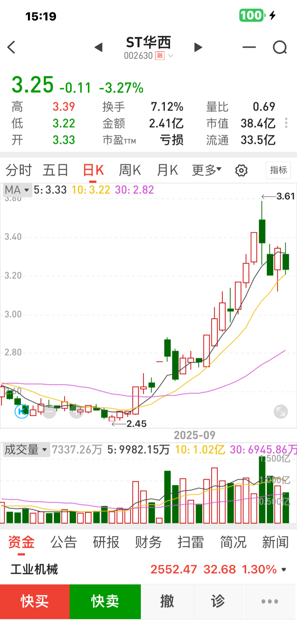Tap the chart zoom-out minus circle
This screenshot has height=644, width=297.
coord(49,412)
